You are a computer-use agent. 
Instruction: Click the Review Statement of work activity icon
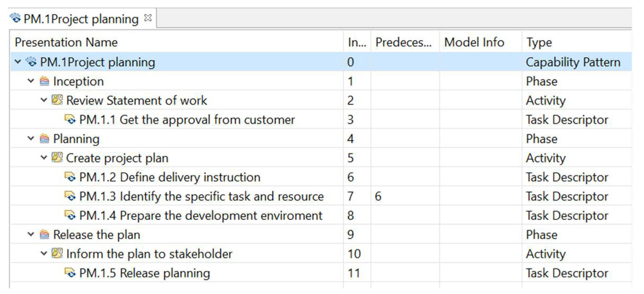coord(57,100)
